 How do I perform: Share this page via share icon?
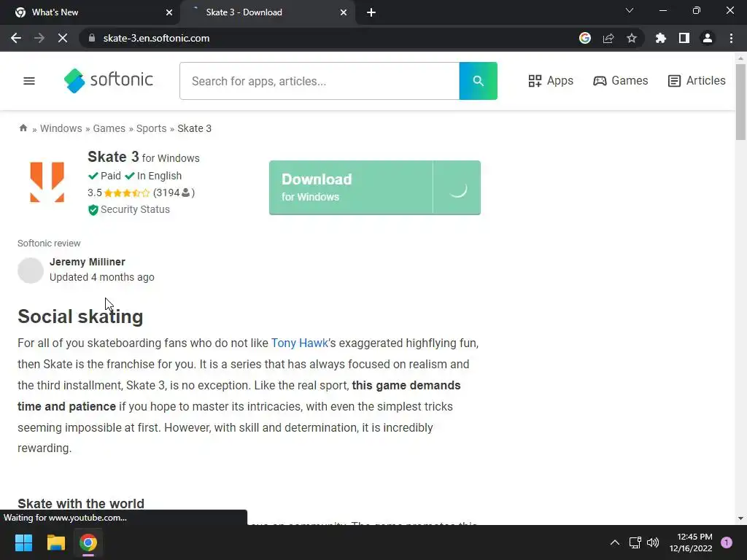[x=608, y=38]
